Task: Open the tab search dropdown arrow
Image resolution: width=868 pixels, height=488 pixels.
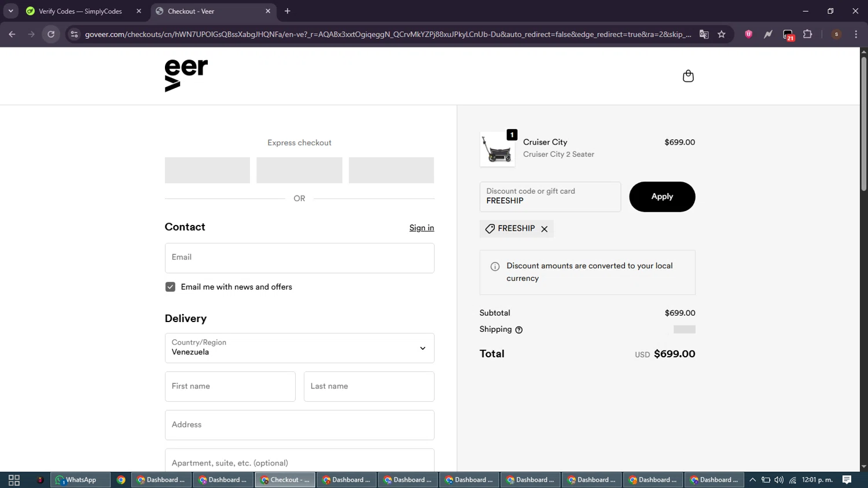Action: (10, 11)
